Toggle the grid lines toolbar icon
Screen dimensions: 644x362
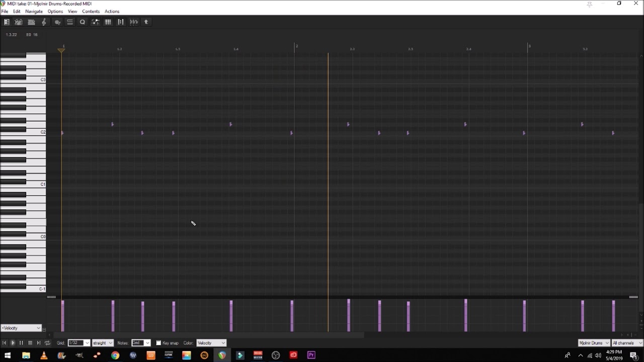[x=108, y=22]
